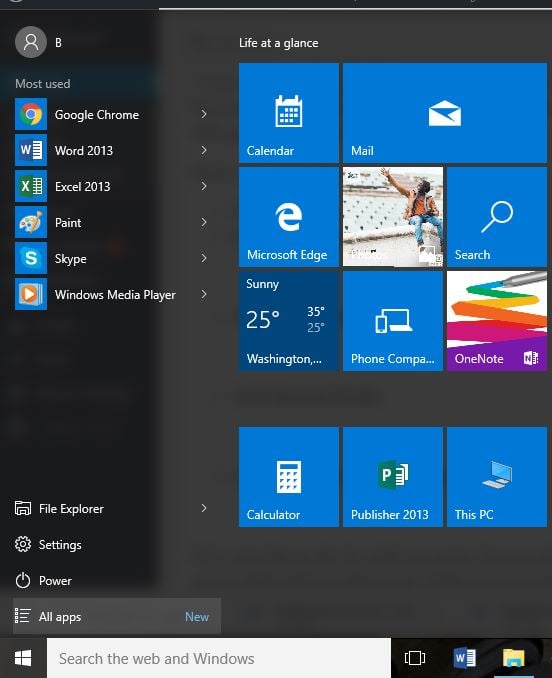Open the Calendar tile
This screenshot has width=552, height=678.
pos(289,113)
